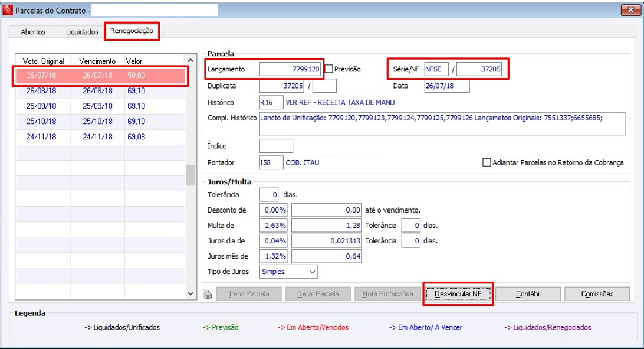Switch to the Liquidados tab
Viewport: 644px width, 349px height.
click(x=82, y=32)
